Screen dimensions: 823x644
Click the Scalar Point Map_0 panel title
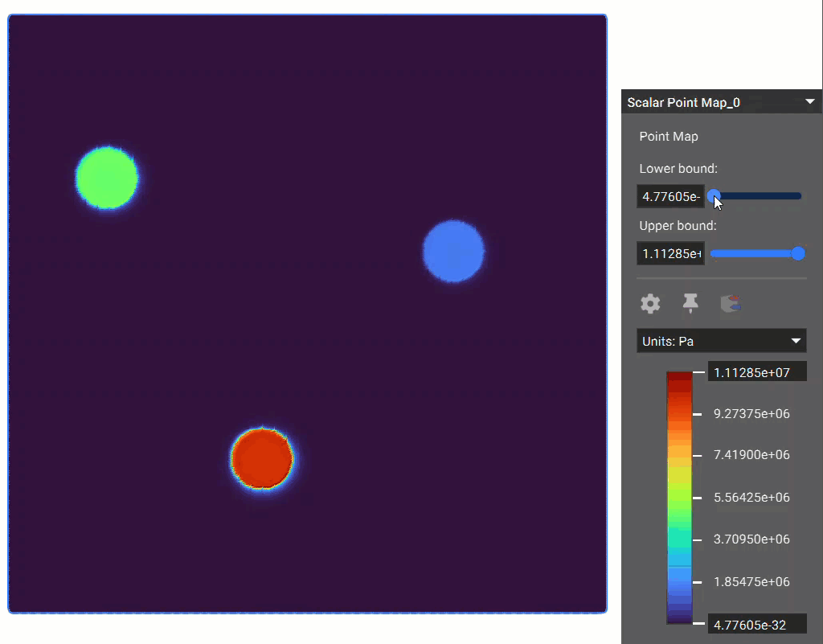[x=683, y=102]
